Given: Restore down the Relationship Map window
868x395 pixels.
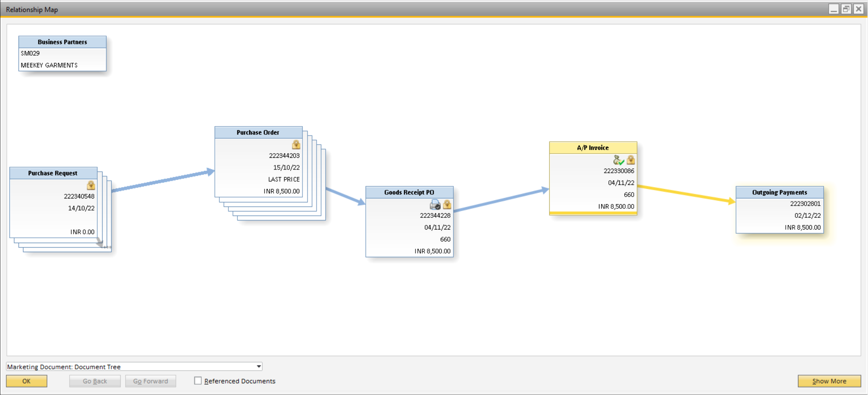Looking at the screenshot, I should 846,9.
